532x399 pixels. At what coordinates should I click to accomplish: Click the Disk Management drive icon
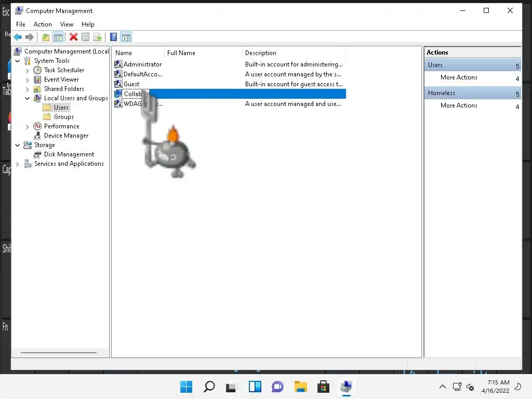click(x=37, y=154)
